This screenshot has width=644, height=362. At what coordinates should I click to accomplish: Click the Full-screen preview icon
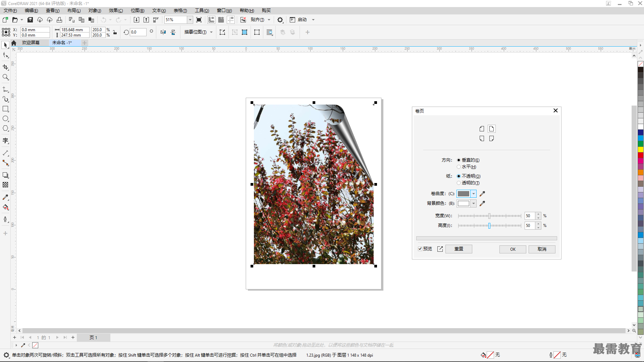[199, 20]
